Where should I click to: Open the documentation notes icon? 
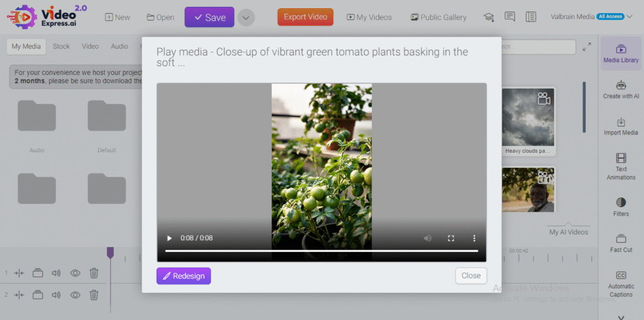[531, 17]
